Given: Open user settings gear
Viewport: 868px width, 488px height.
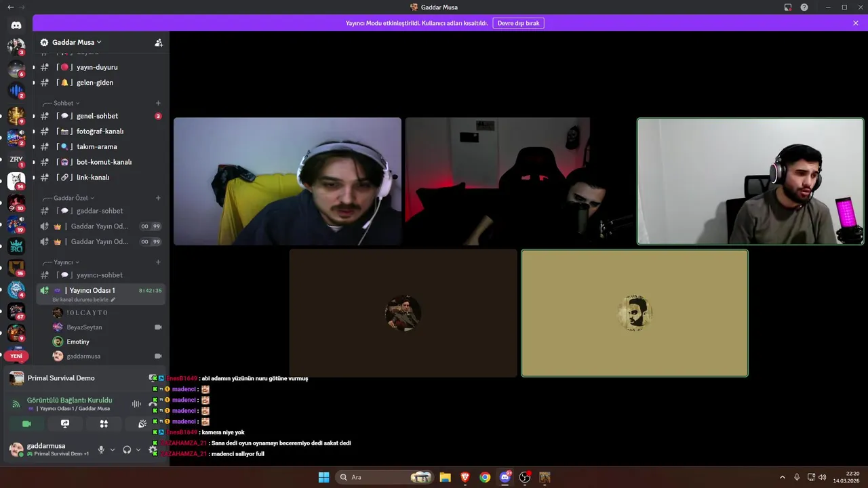Looking at the screenshot, I should point(153,449).
